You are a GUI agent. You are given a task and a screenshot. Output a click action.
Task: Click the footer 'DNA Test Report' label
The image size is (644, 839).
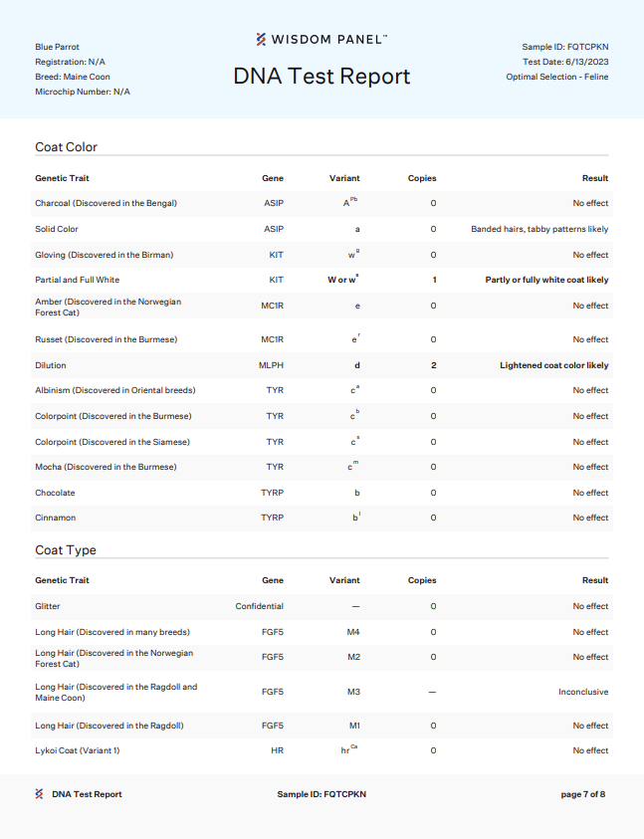pos(87,794)
